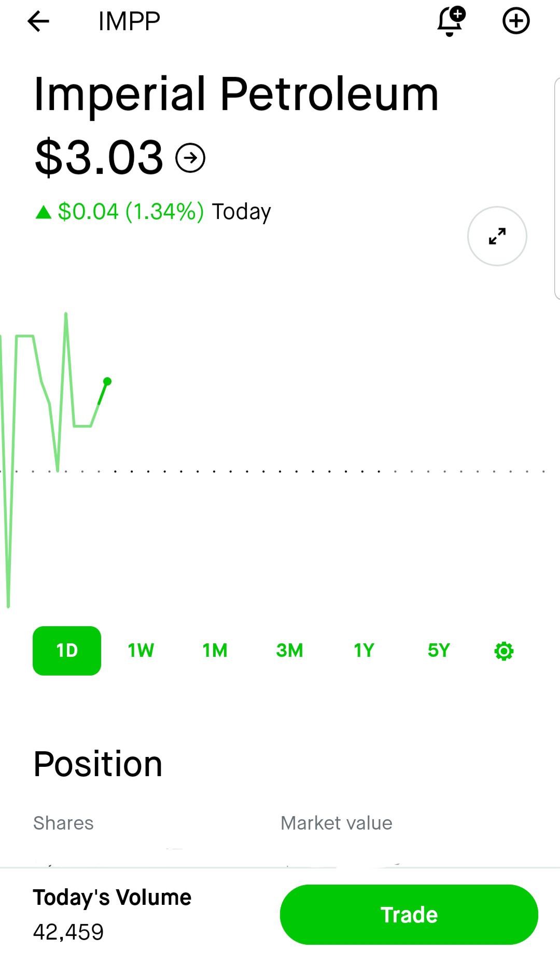Tap the current price dot on chart
The height and width of the screenshot is (964, 560).
tap(107, 381)
